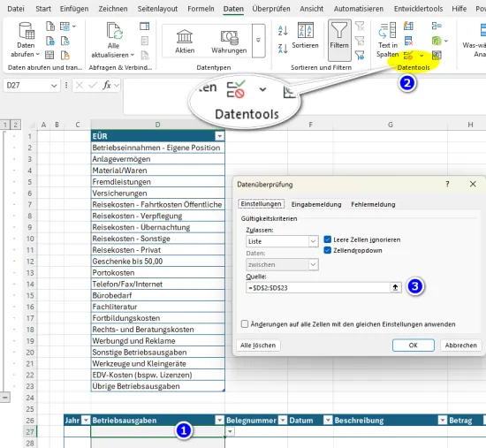
Task: Click the From Text/CSV import icon
Action: click(x=50, y=26)
